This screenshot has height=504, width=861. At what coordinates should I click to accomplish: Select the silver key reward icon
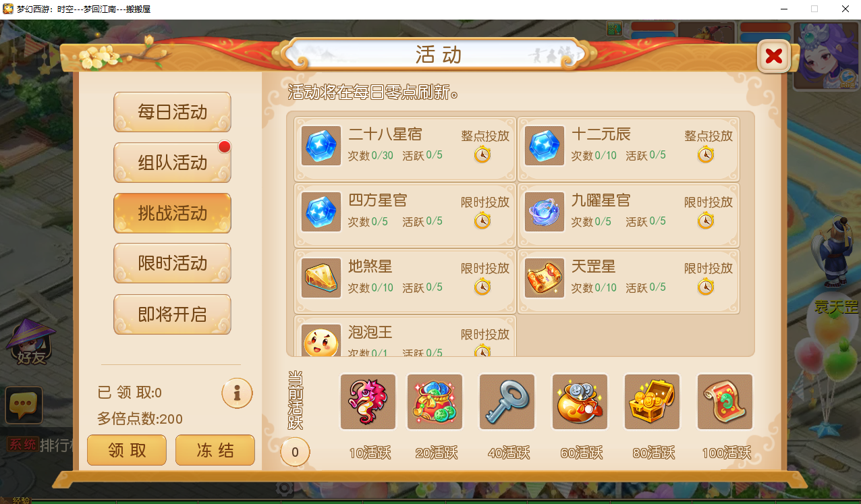coord(507,401)
